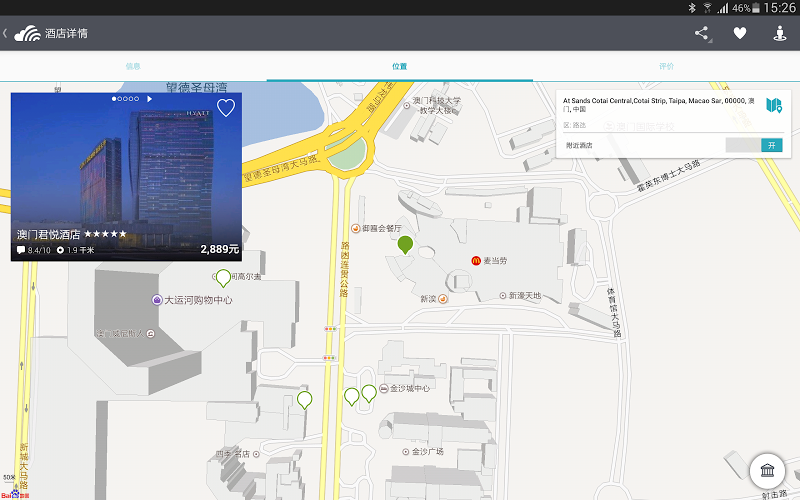Select the outlined hotel pin near 金沙城中心
The height and width of the screenshot is (500, 800).
(369, 393)
